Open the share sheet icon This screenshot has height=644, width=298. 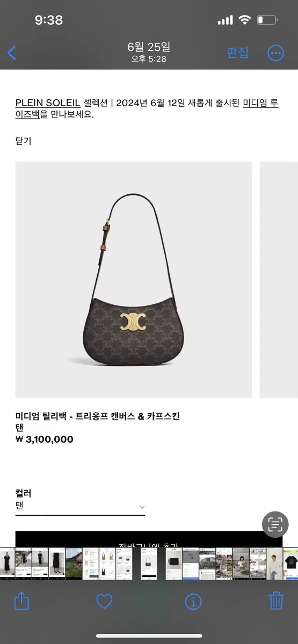pyautogui.click(x=21, y=600)
